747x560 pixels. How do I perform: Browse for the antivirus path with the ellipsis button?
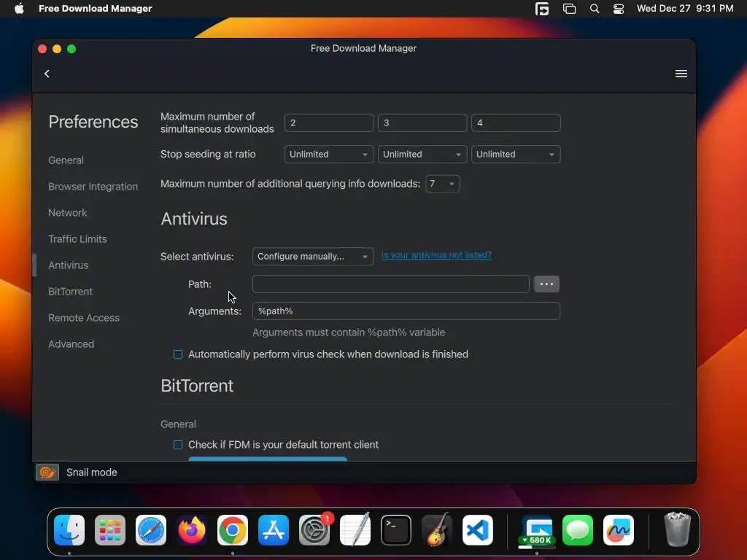coord(546,284)
